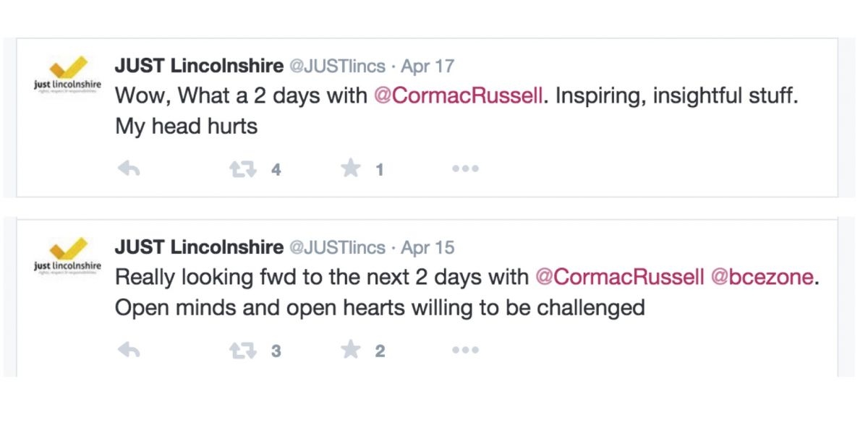Open the Apr 17 timestamp link
Screen dimensions: 868x428
pos(427,67)
